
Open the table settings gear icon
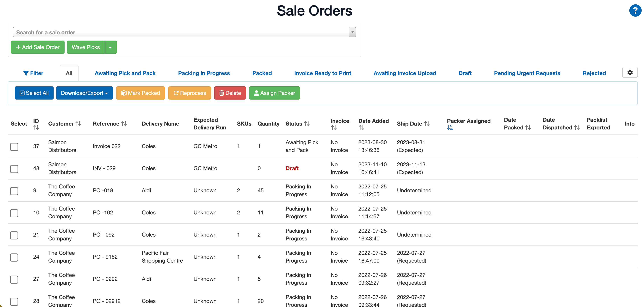630,73
